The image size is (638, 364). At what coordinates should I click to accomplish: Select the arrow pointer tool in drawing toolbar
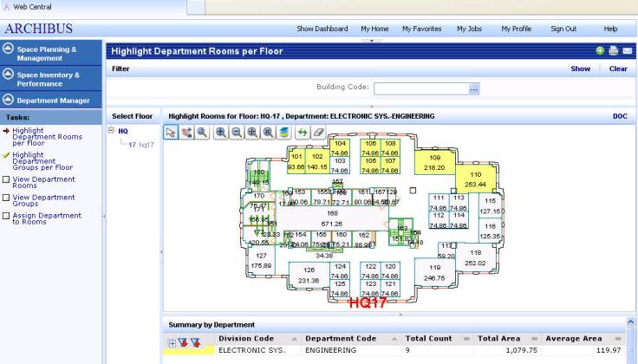click(x=172, y=133)
